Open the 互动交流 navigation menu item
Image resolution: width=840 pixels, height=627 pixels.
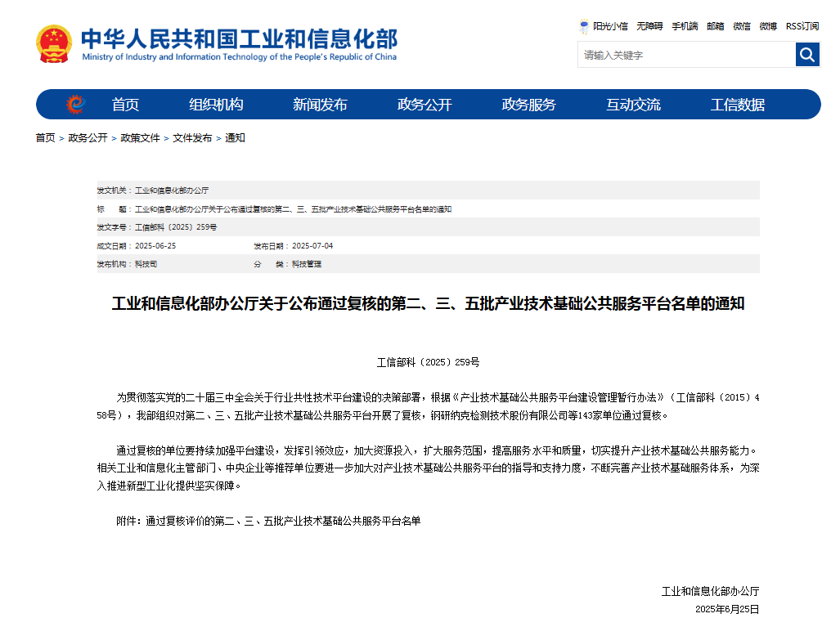coord(633,105)
